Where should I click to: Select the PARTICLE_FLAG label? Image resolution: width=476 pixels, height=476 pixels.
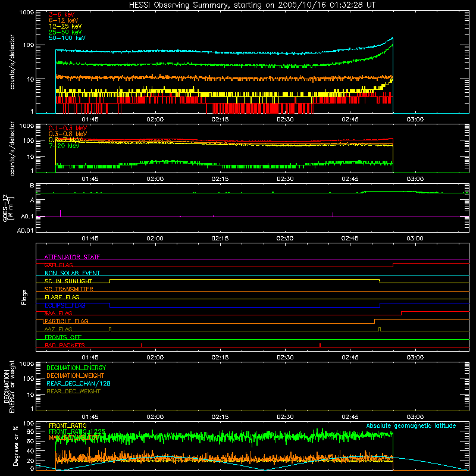point(67,321)
